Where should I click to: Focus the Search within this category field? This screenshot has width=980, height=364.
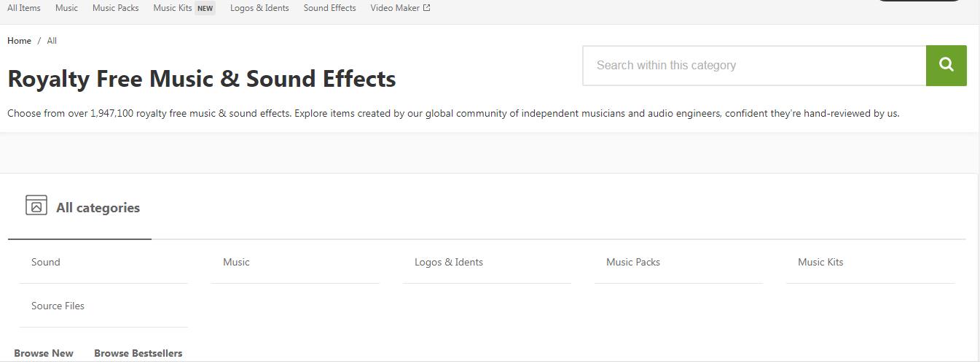pos(754,65)
